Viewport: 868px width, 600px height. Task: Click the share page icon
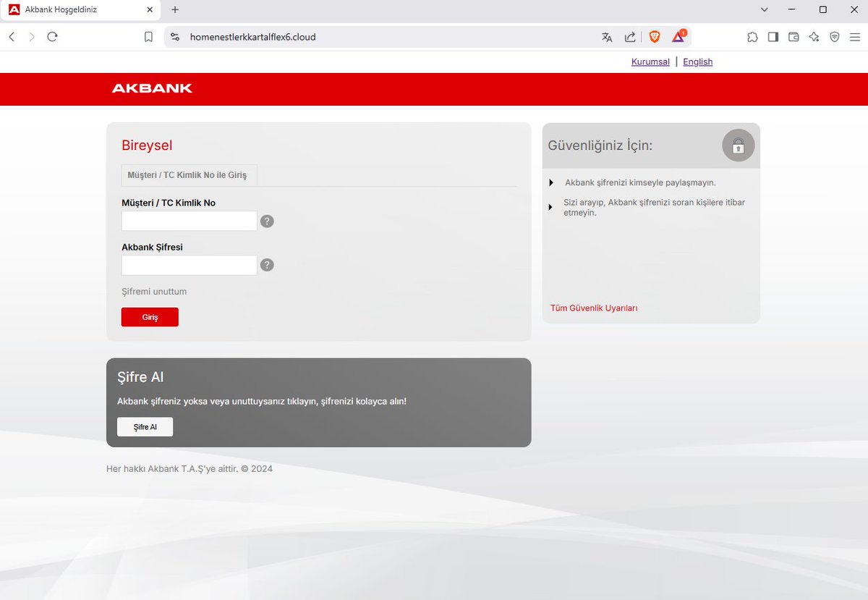(630, 37)
